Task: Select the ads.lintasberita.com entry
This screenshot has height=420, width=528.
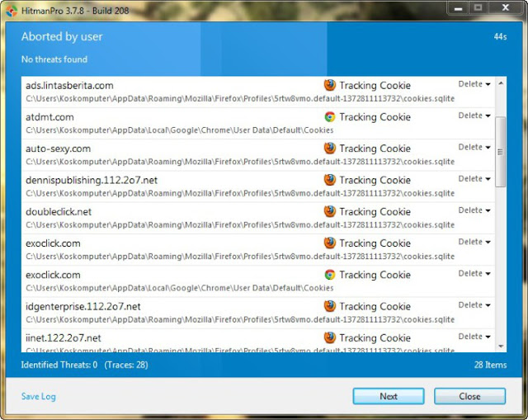Action: coord(258,92)
